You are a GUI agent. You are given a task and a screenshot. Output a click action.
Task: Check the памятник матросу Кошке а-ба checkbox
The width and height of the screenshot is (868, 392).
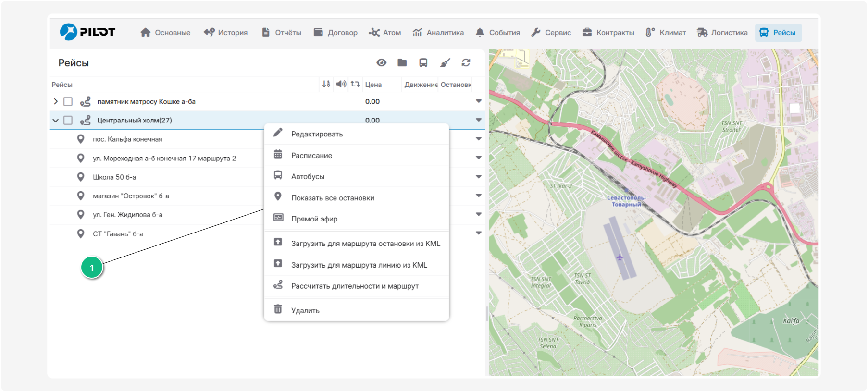click(x=68, y=102)
